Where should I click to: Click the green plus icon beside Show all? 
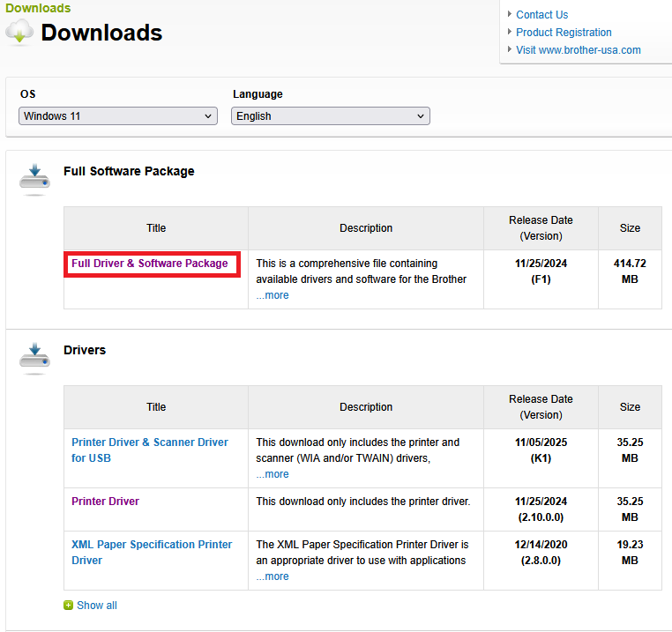[x=68, y=606]
